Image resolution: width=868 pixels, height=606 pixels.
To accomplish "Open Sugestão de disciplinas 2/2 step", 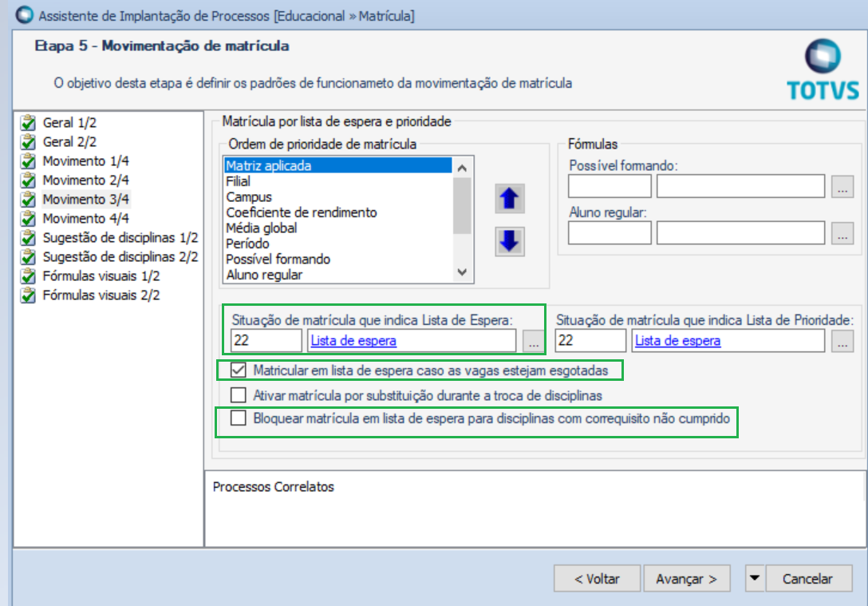I will pos(120,257).
